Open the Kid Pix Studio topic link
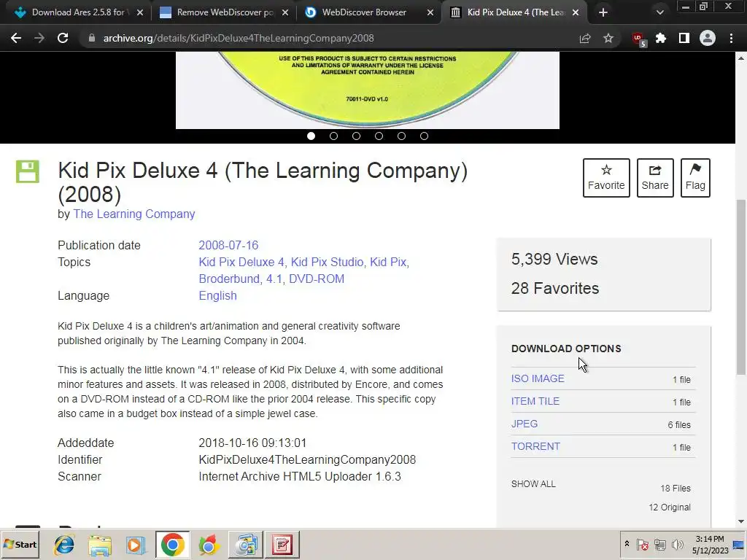The width and height of the screenshot is (747, 560). (327, 262)
